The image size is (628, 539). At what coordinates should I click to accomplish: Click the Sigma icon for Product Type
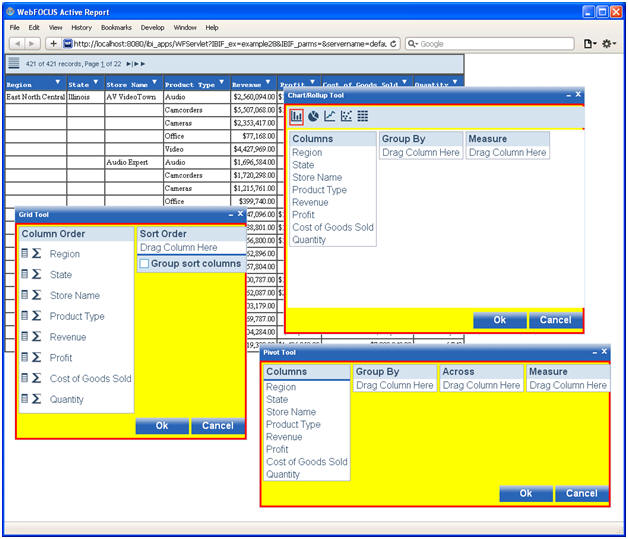pyautogui.click(x=36, y=316)
